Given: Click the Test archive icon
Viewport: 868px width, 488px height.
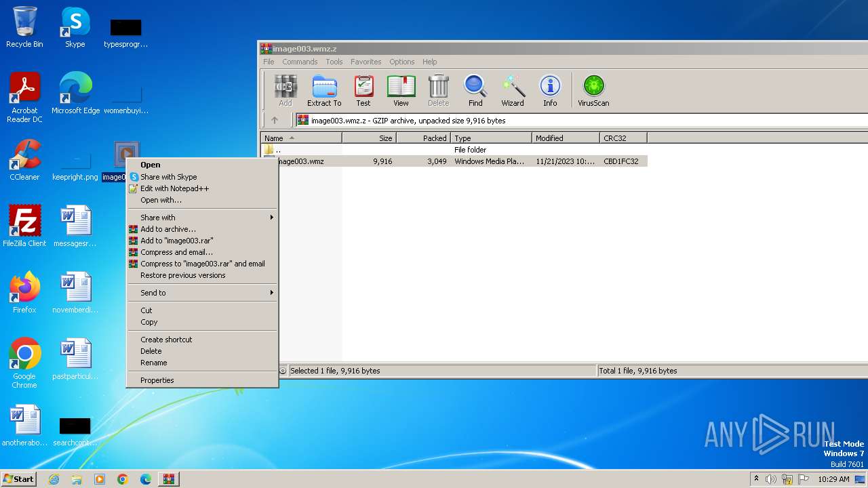Looking at the screenshot, I should point(363,91).
